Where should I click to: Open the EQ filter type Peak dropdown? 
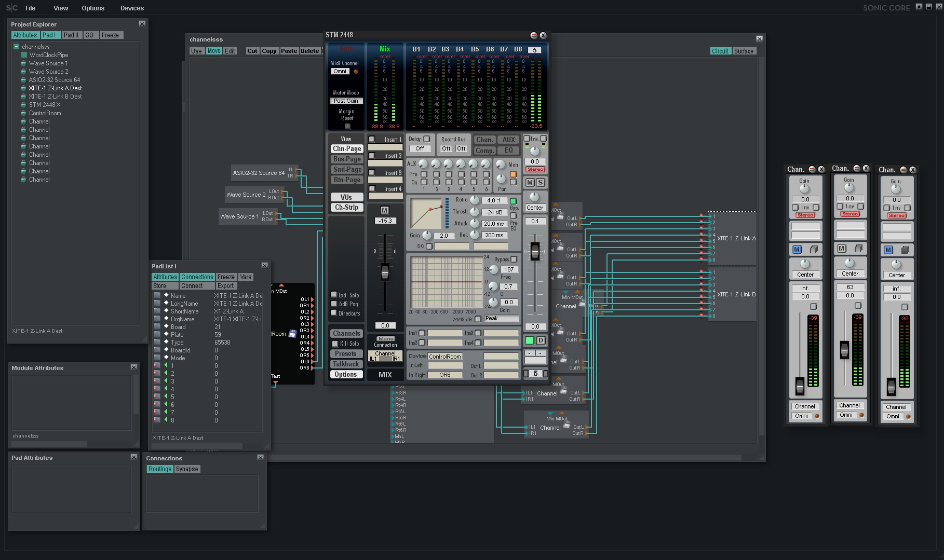coord(502,319)
